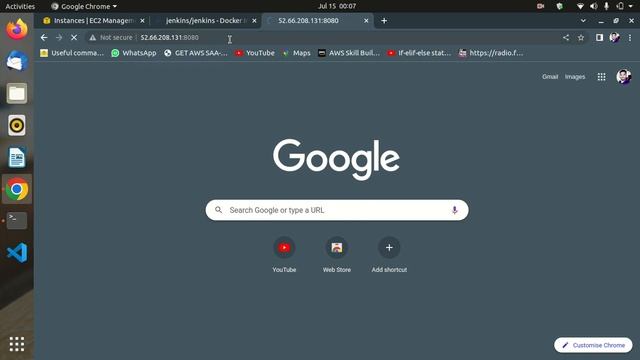Add a new shortcut tile
The height and width of the screenshot is (360, 640).
(389, 255)
